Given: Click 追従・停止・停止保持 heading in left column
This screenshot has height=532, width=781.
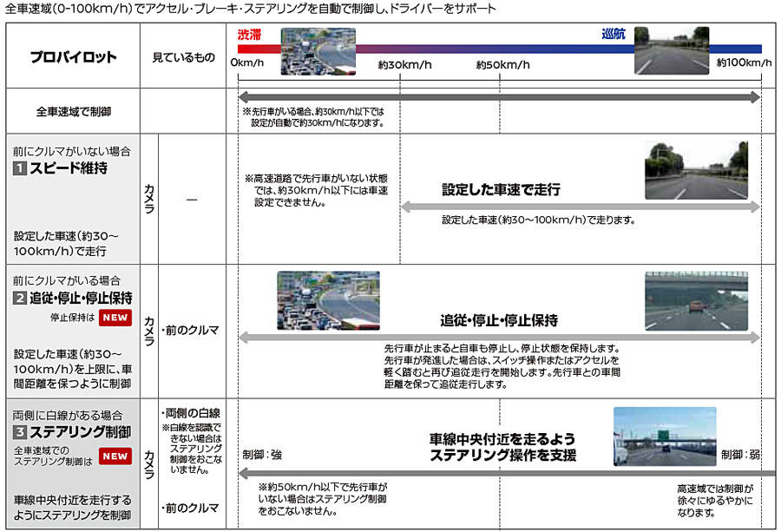Looking at the screenshot, I should point(82,298).
